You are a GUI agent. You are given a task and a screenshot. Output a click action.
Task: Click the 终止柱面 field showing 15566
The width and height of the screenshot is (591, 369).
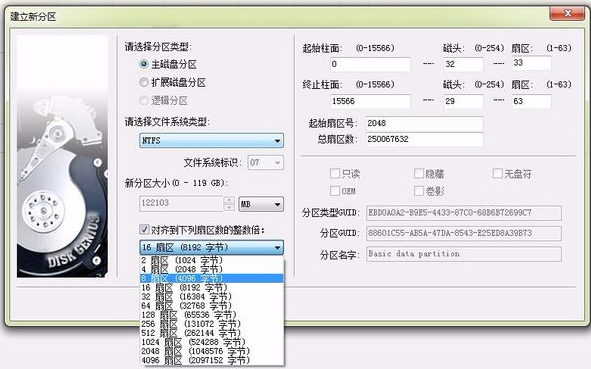(x=371, y=101)
